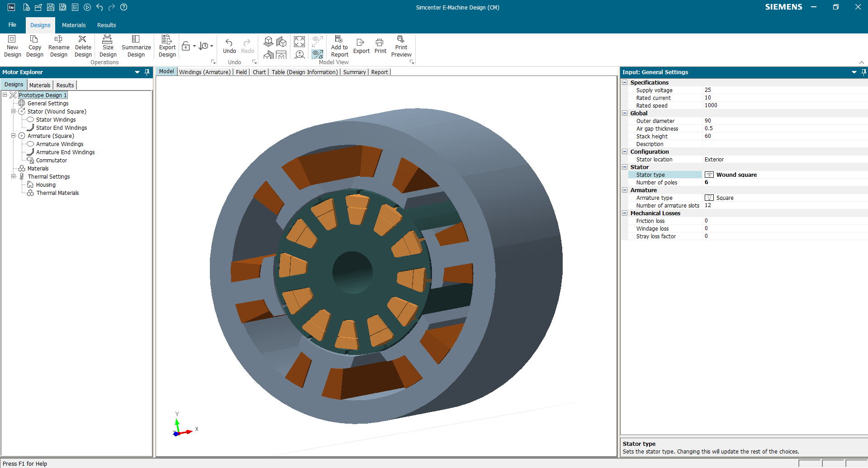The width and height of the screenshot is (868, 468).
Task: Click the Export Design button
Action: [x=166, y=46]
